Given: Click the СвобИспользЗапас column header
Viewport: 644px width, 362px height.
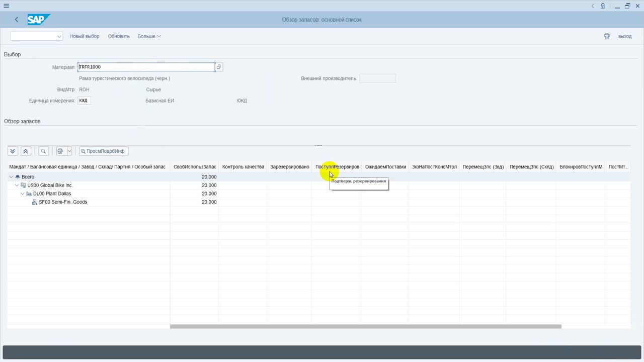Looking at the screenshot, I should (195, 167).
